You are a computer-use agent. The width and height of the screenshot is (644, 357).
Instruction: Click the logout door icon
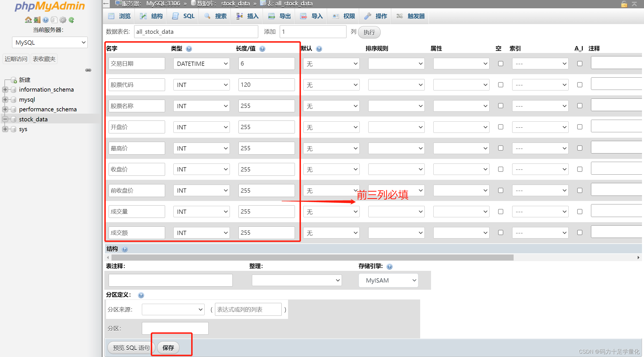(x=37, y=20)
